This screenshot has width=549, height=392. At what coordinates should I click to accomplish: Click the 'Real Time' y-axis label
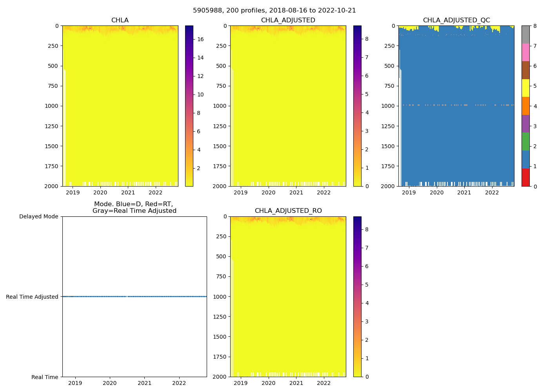pos(45,377)
